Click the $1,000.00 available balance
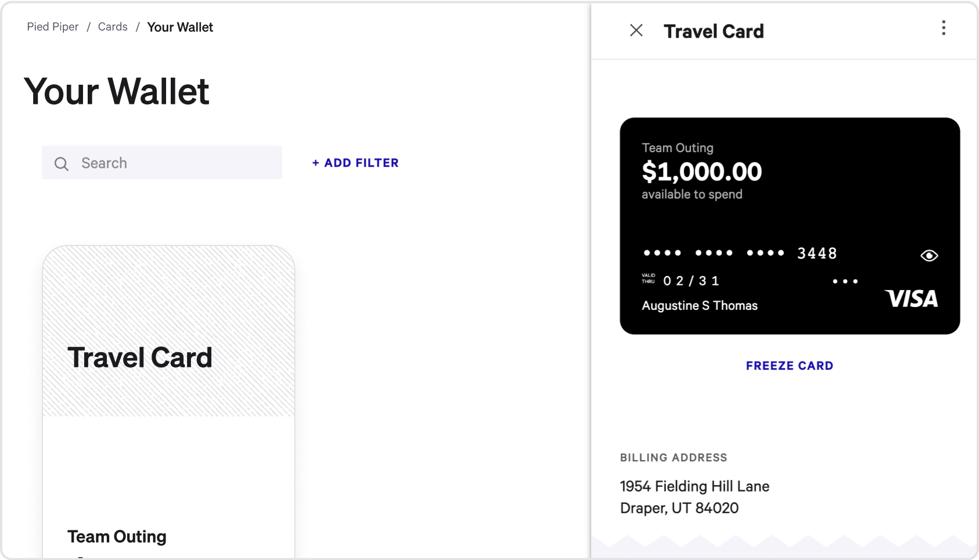Viewport: 979px width, 560px height. (x=701, y=172)
